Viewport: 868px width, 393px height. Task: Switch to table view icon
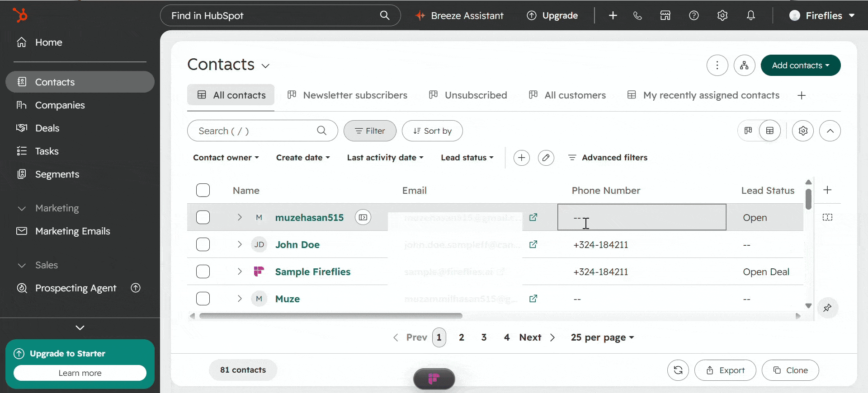(770, 131)
